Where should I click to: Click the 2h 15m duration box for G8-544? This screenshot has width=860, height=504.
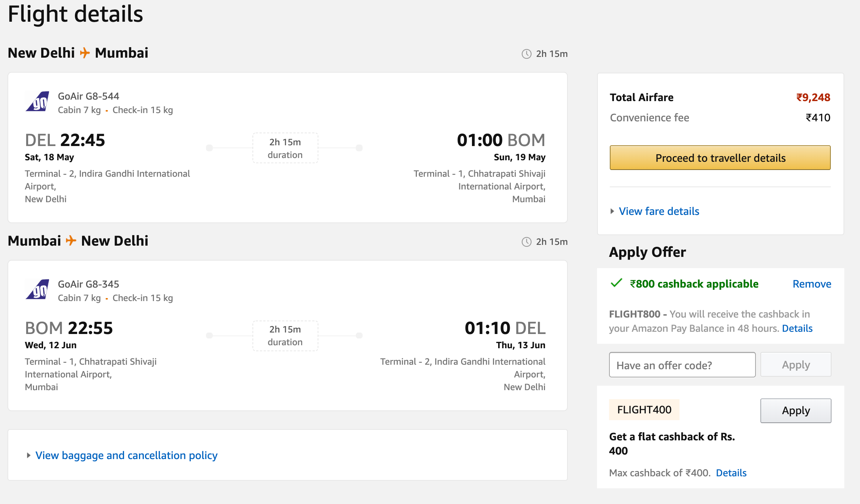285,148
